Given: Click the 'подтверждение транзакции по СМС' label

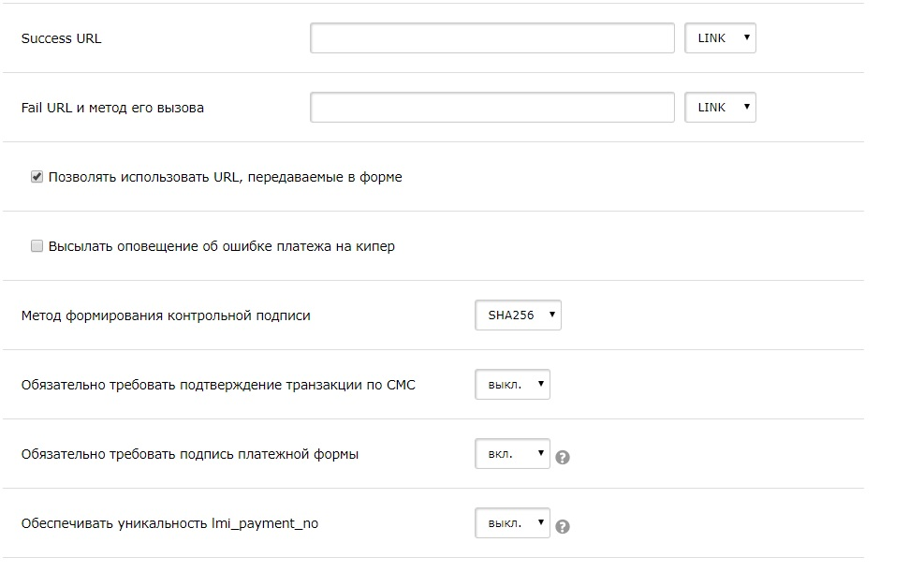Looking at the screenshot, I should [x=218, y=385].
